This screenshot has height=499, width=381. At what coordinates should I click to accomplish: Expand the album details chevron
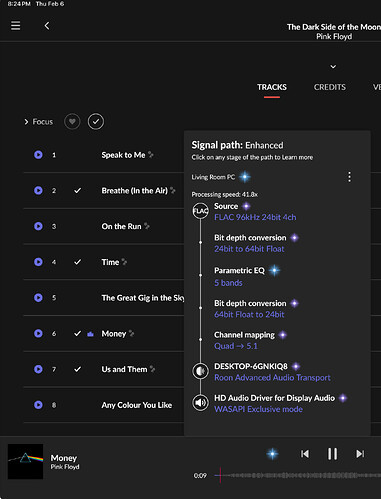pyautogui.click(x=333, y=67)
